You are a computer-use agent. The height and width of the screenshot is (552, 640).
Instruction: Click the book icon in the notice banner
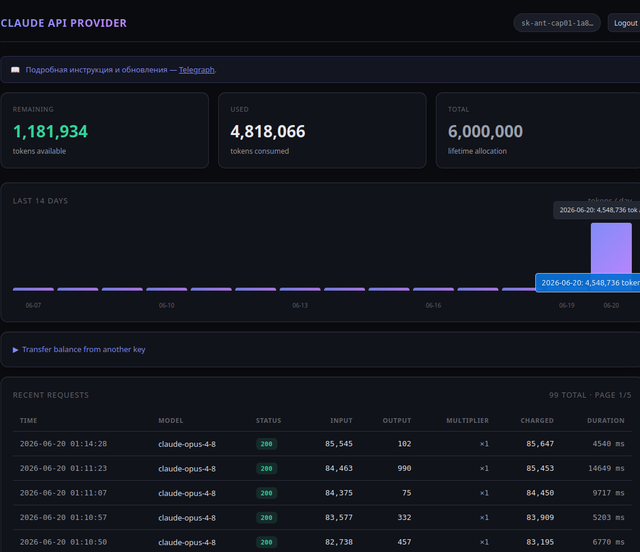(x=15, y=70)
